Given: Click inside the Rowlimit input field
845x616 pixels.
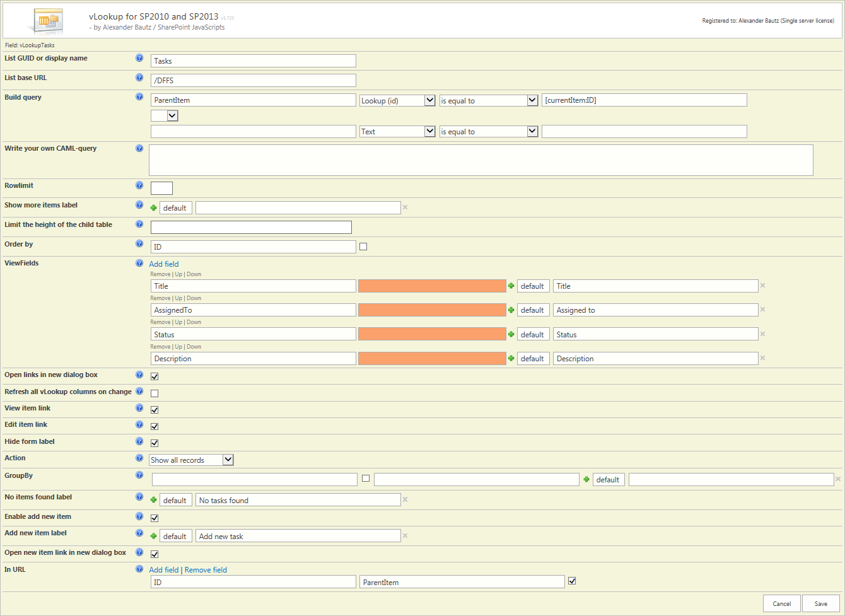Looking at the screenshot, I should 161,188.
